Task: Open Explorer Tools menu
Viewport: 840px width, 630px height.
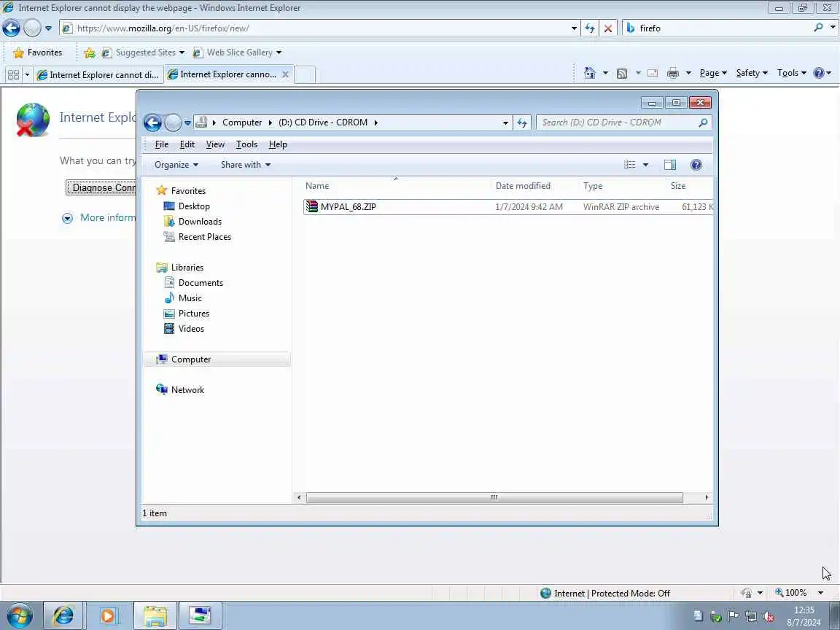Action: pos(246,144)
